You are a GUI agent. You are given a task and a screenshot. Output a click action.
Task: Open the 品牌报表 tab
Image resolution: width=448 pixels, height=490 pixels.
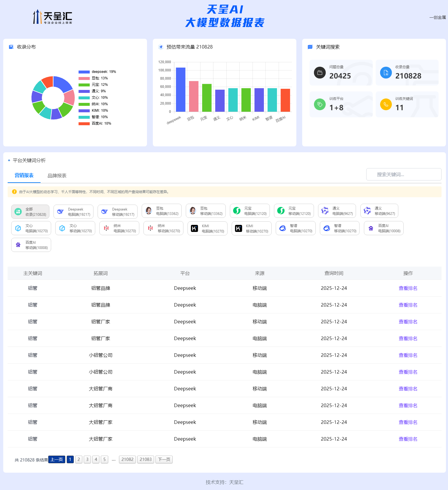[57, 176]
